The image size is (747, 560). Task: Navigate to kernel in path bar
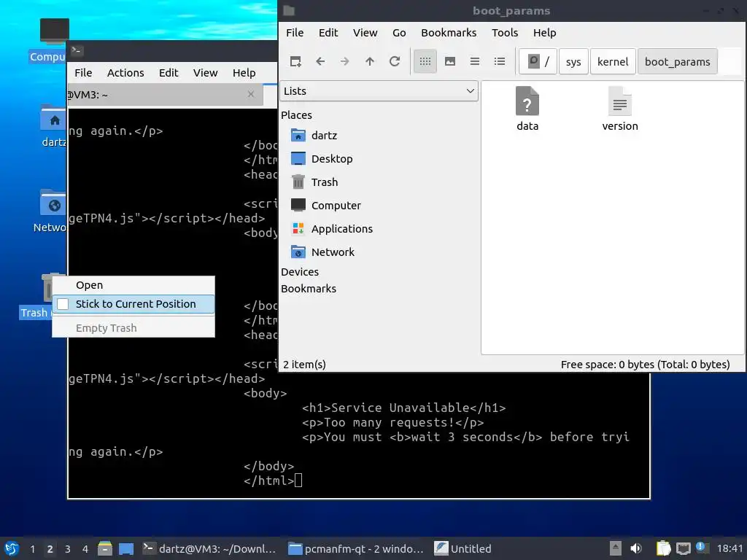613,61
